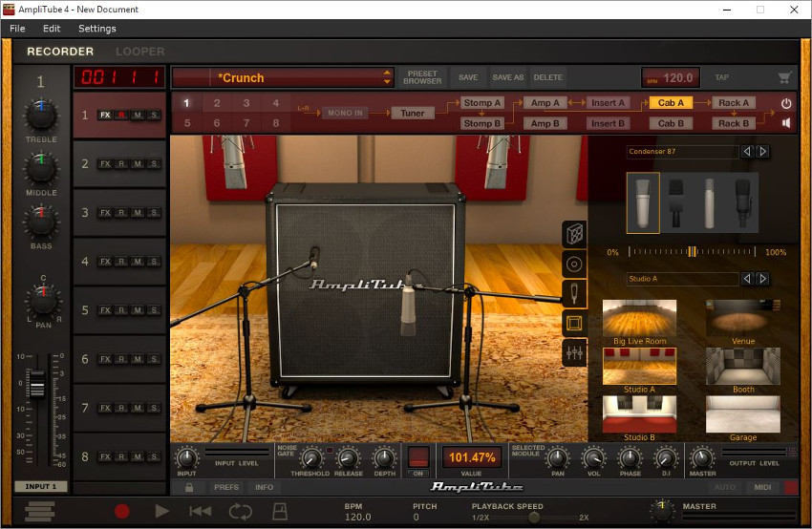Click the DELETE preset button
The width and height of the screenshot is (812, 529).
point(548,77)
